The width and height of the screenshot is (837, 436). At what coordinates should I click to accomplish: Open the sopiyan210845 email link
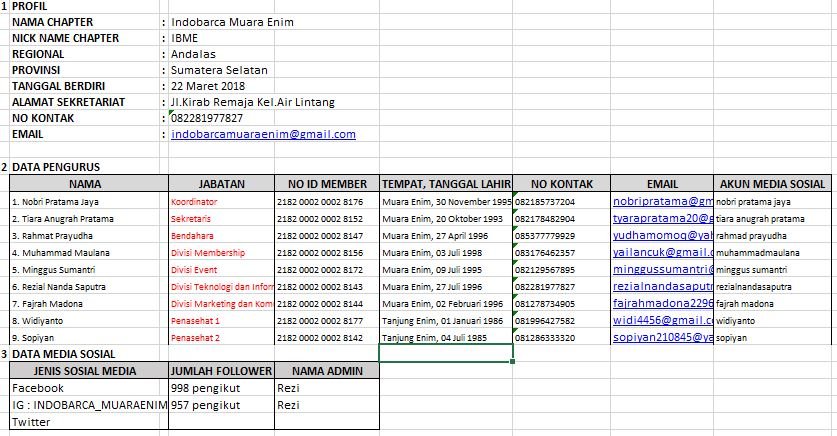(x=662, y=337)
